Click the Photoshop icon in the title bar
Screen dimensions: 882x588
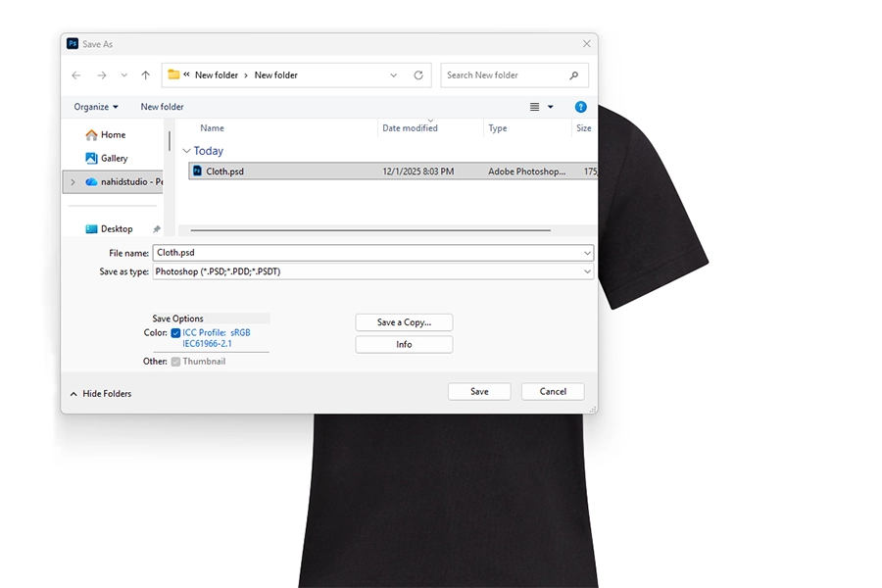(x=73, y=43)
